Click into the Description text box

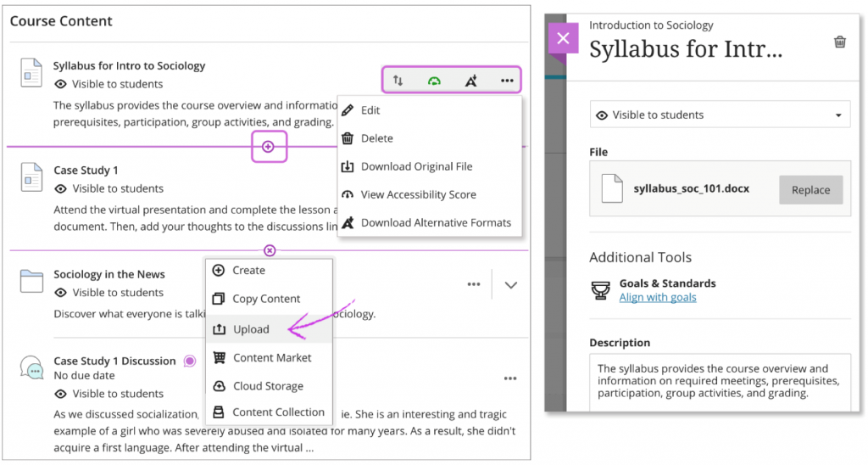[x=720, y=381]
